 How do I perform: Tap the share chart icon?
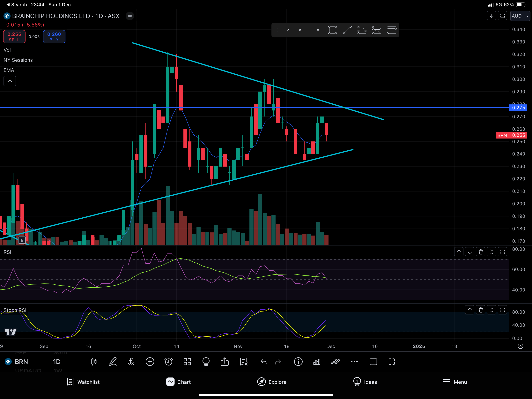[x=225, y=361]
